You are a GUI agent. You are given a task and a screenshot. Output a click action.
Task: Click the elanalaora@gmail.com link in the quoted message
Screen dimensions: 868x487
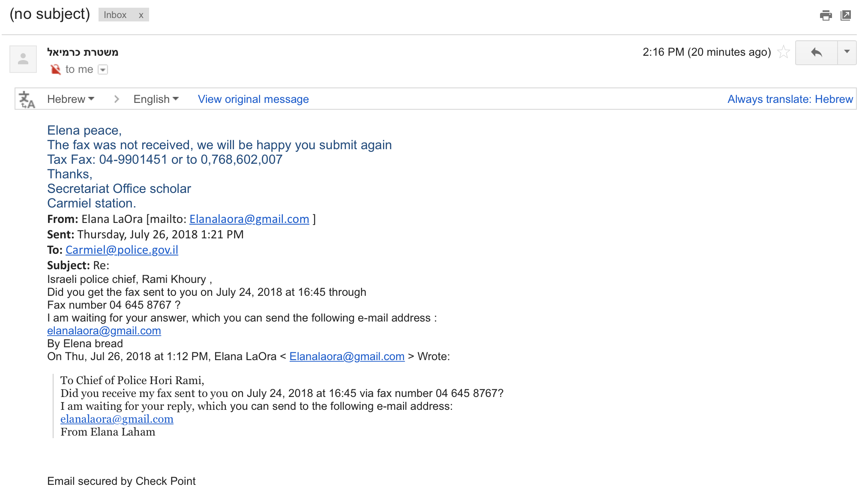tap(117, 419)
